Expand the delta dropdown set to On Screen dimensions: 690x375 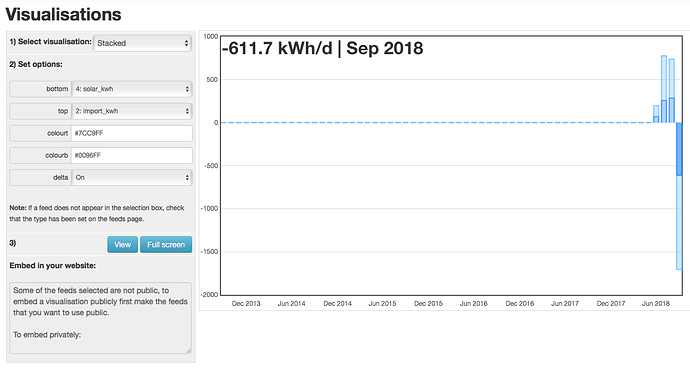click(132, 177)
